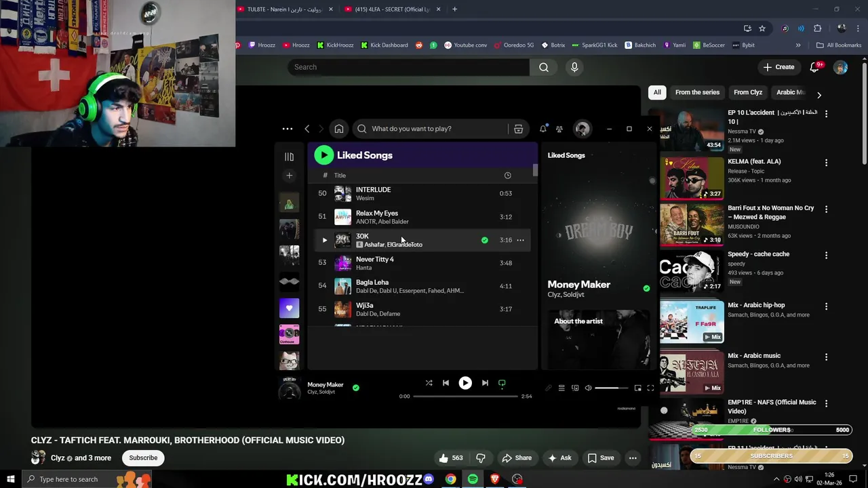Select the From Clyz filter chip
The image size is (868, 488).
coord(748,92)
